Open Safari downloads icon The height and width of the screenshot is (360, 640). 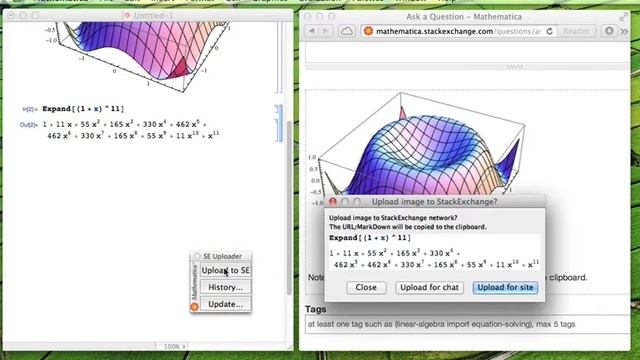(609, 31)
